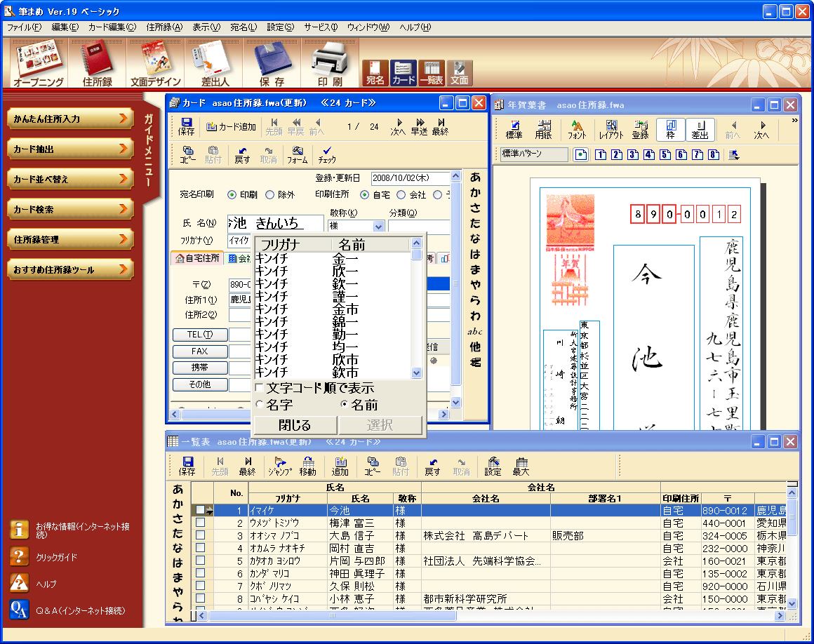Click フォント icon in 年賀葉書 window
The image size is (814, 644).
coord(576,130)
